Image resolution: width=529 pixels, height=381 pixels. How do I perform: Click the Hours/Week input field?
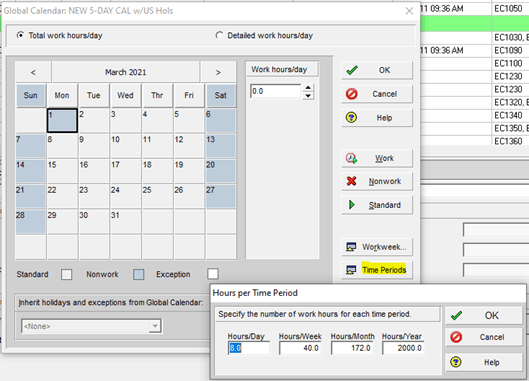click(x=300, y=348)
